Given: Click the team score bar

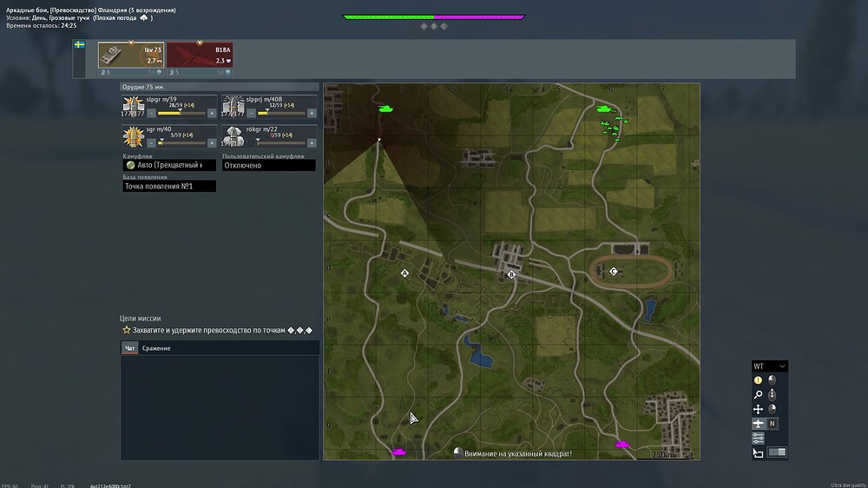Looking at the screenshot, I should 434,17.
